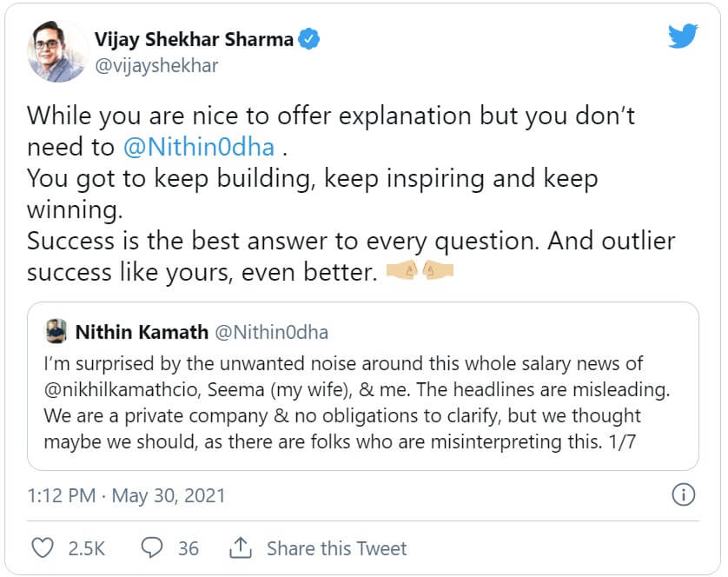Click the Share this Tweet label
Image resolution: width=728 pixels, height=577 pixels.
[x=336, y=548]
